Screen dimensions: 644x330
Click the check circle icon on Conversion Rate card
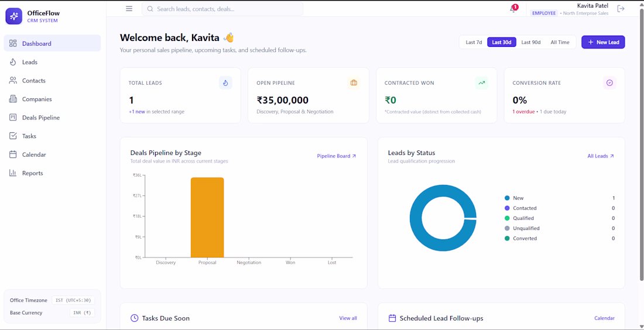coord(609,83)
